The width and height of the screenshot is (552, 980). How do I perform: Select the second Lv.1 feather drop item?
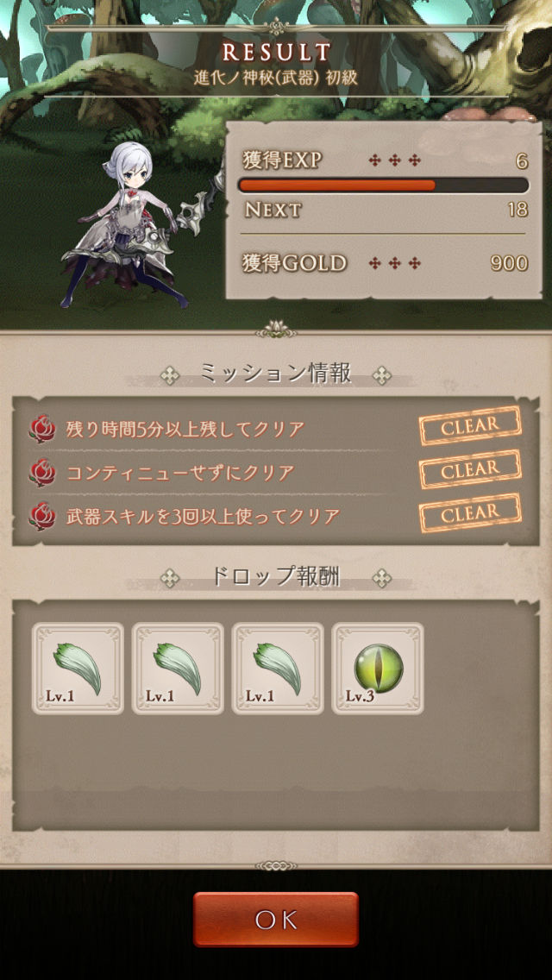click(x=178, y=668)
